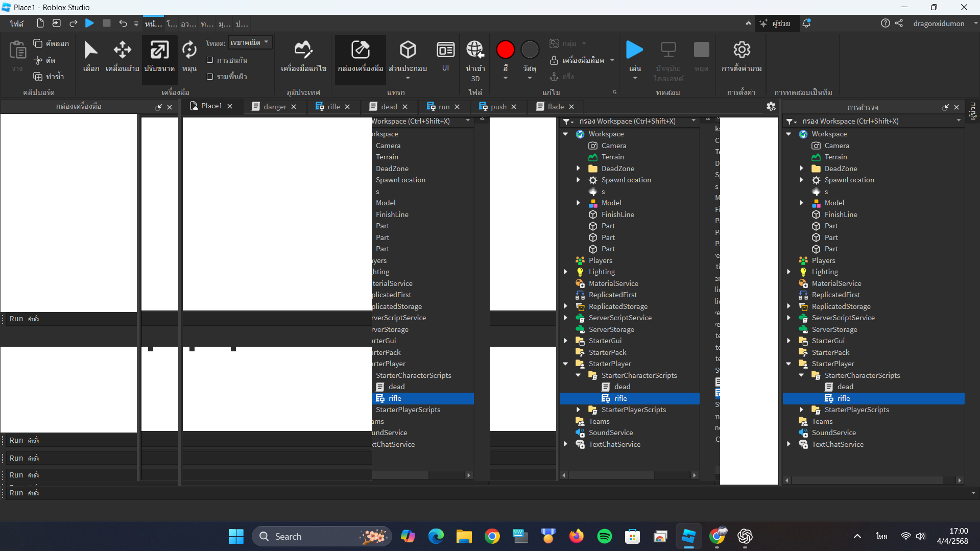Click the Cut (ตัด) scissors button
Screen dimensions: 980x551
tap(44, 60)
